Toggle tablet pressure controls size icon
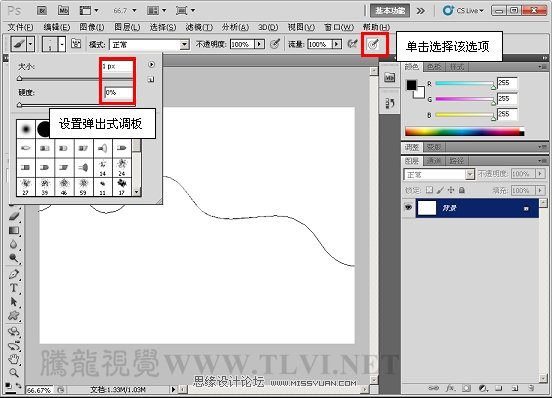The width and height of the screenshot is (552, 398). 373,44
